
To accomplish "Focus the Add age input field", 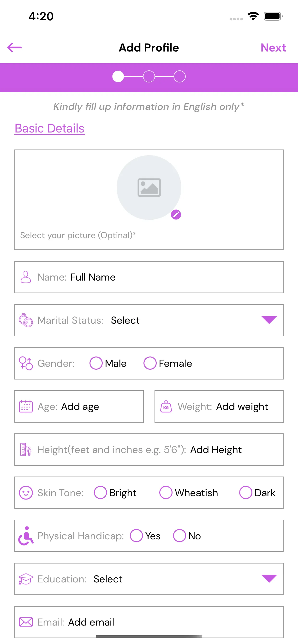I will point(79,407).
